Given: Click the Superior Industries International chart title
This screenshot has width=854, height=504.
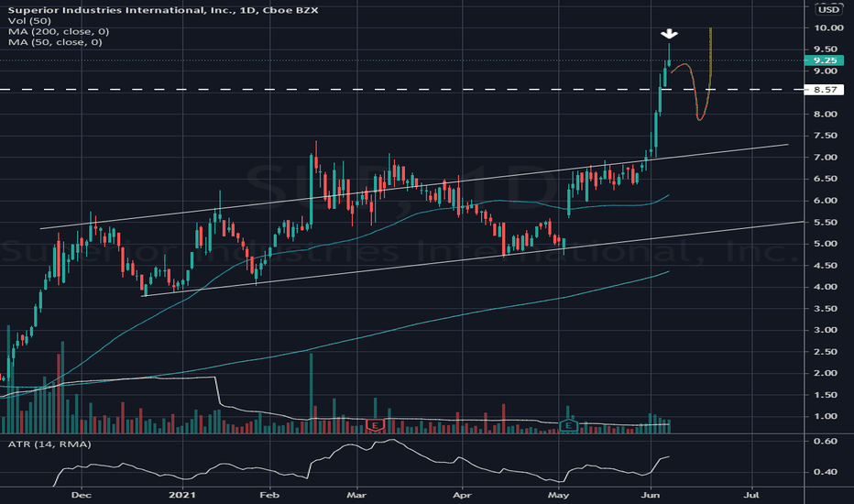Looking at the screenshot, I should [x=163, y=10].
